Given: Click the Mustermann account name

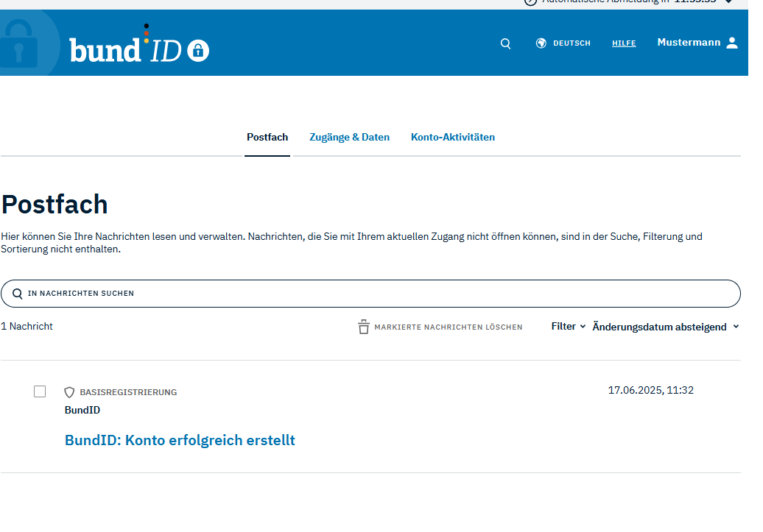Looking at the screenshot, I should coord(689,42).
